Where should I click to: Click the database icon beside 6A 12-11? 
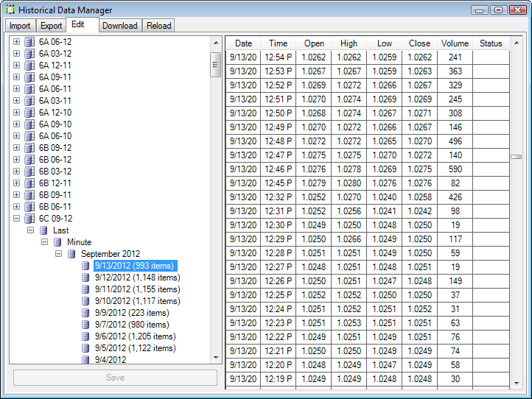tap(29, 66)
